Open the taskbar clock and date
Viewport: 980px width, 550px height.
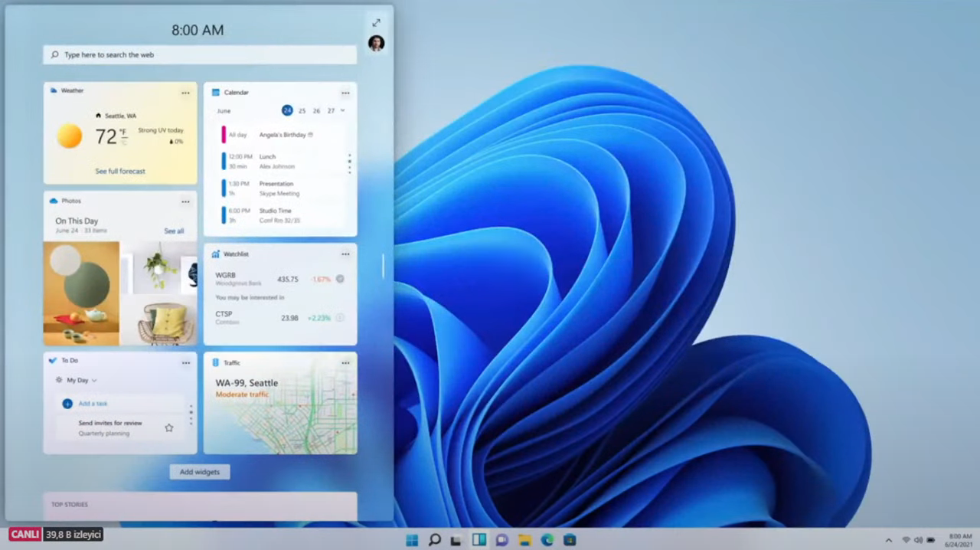[x=960, y=540]
